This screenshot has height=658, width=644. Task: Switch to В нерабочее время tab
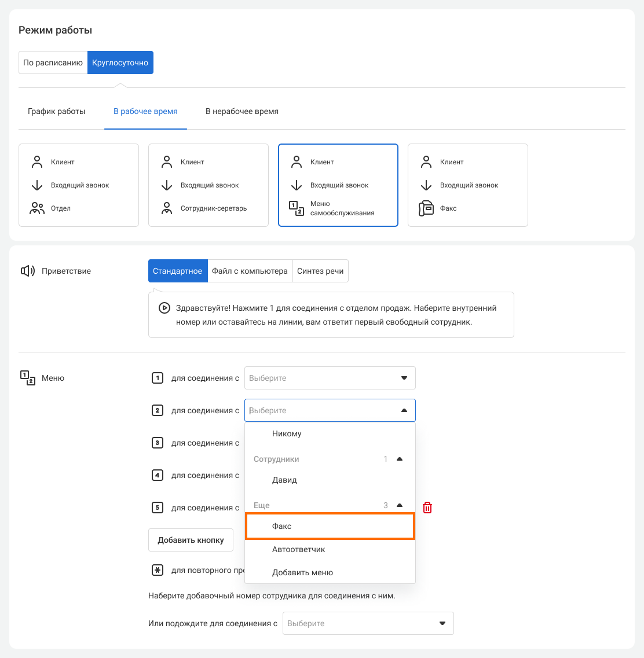coord(242,111)
